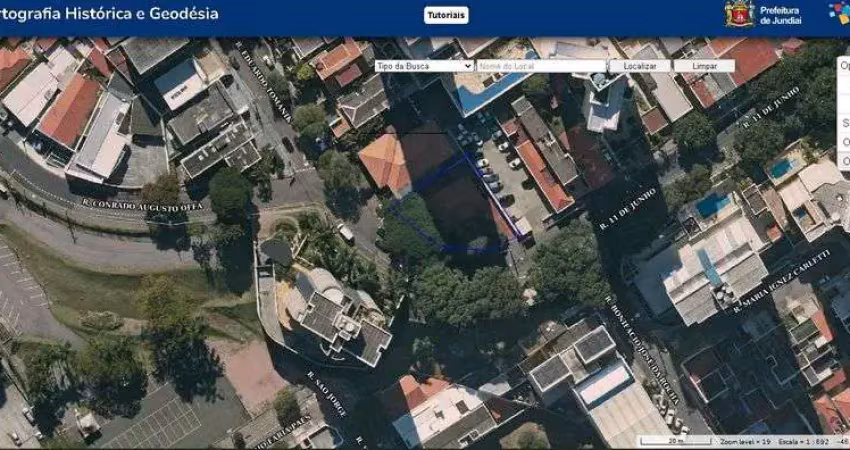This screenshot has width=850, height=450.
Task: Click the Prefeitura de Jundiaí coat of arms
Action: point(739,14)
